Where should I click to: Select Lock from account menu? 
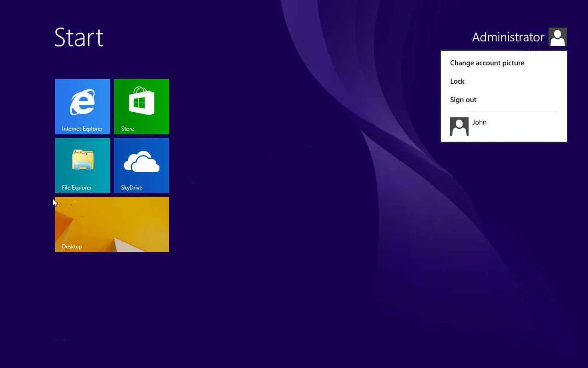click(457, 81)
